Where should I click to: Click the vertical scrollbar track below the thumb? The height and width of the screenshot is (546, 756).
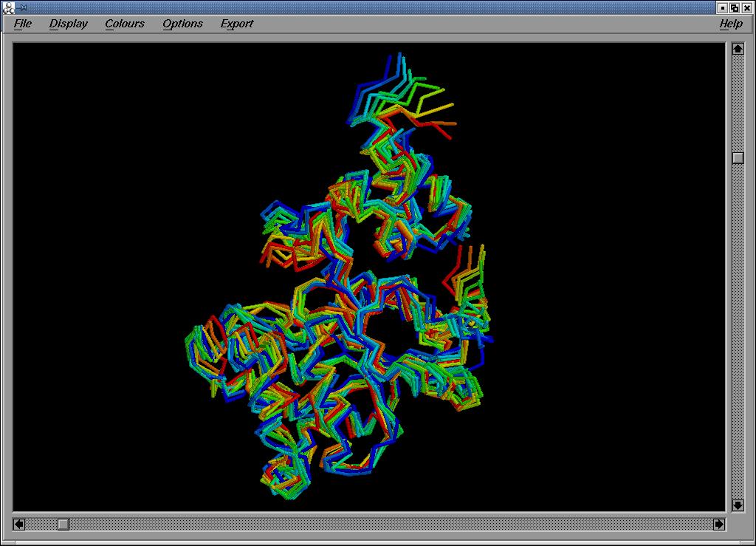coord(738,332)
